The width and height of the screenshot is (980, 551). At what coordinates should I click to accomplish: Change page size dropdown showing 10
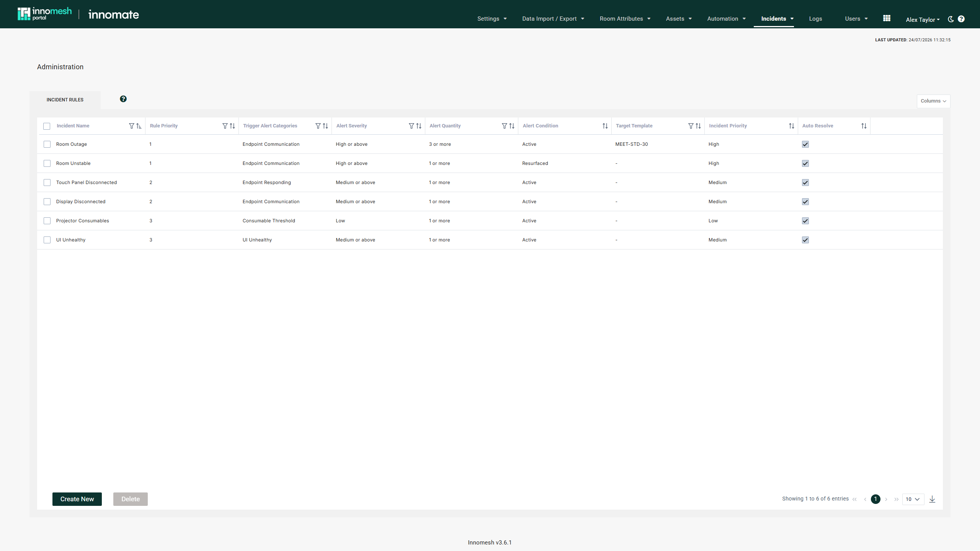point(913,499)
